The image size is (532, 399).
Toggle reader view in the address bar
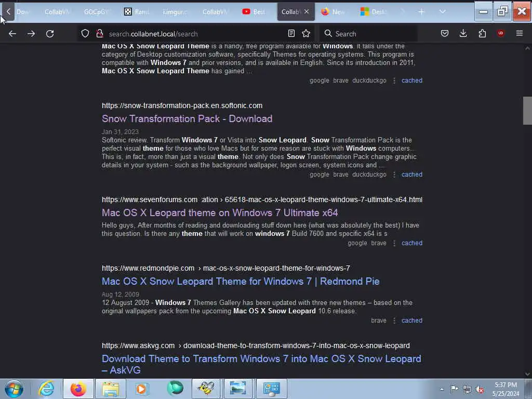(x=291, y=33)
